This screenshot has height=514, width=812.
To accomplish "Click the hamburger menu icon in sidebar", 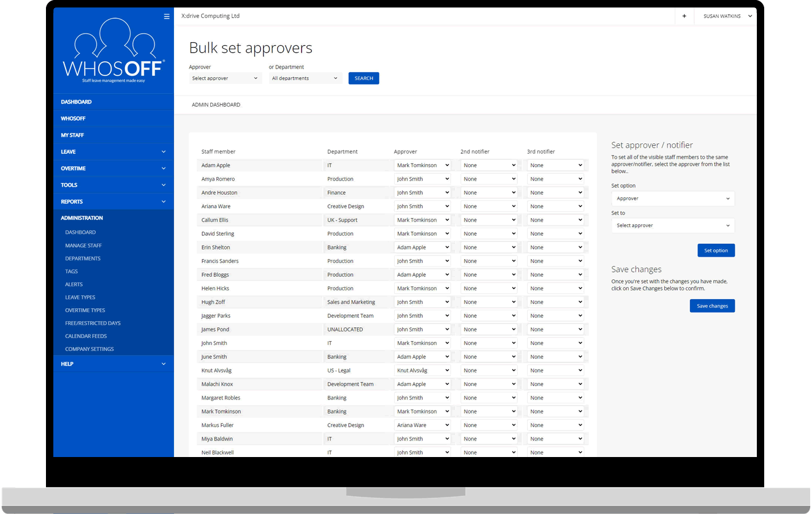I will (x=167, y=17).
